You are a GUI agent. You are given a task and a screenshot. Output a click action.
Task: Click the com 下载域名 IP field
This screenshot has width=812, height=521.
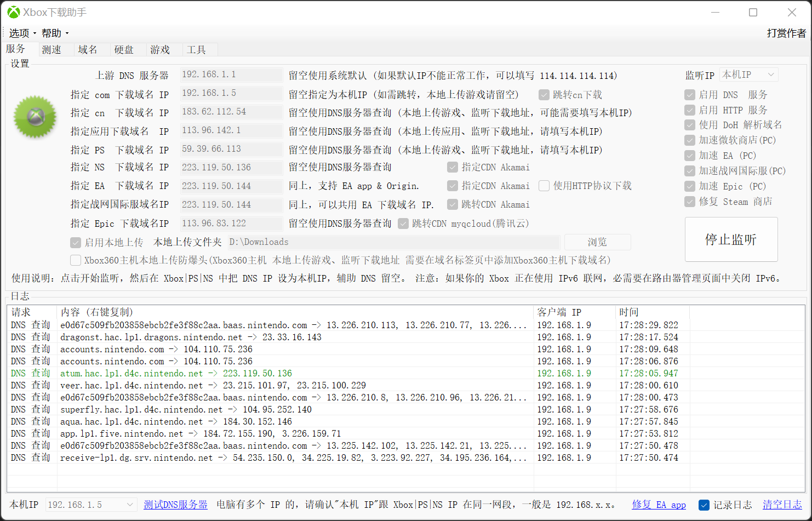231,93
